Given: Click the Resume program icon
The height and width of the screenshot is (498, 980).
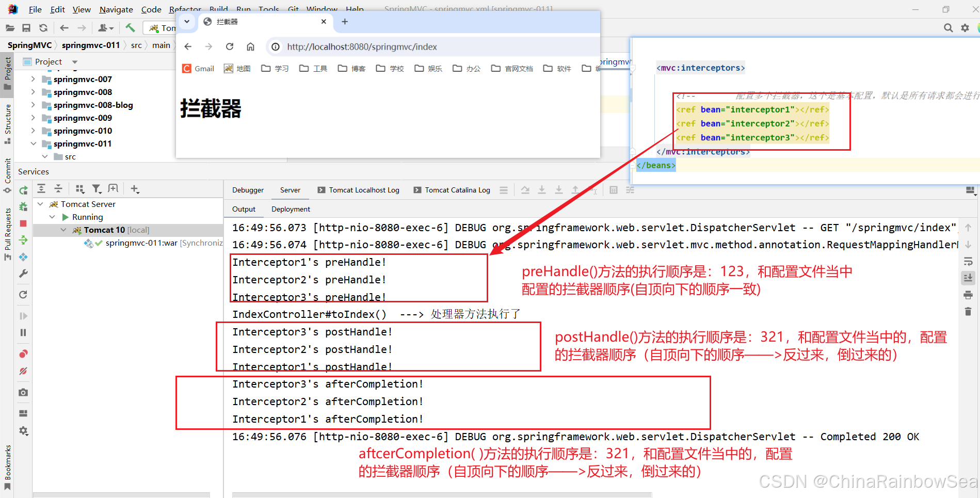Looking at the screenshot, I should [23, 316].
